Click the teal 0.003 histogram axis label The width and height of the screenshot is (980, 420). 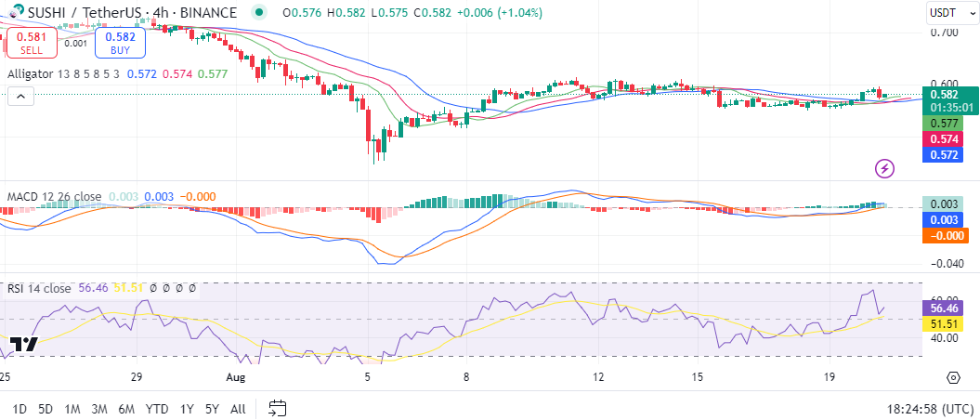(943, 203)
